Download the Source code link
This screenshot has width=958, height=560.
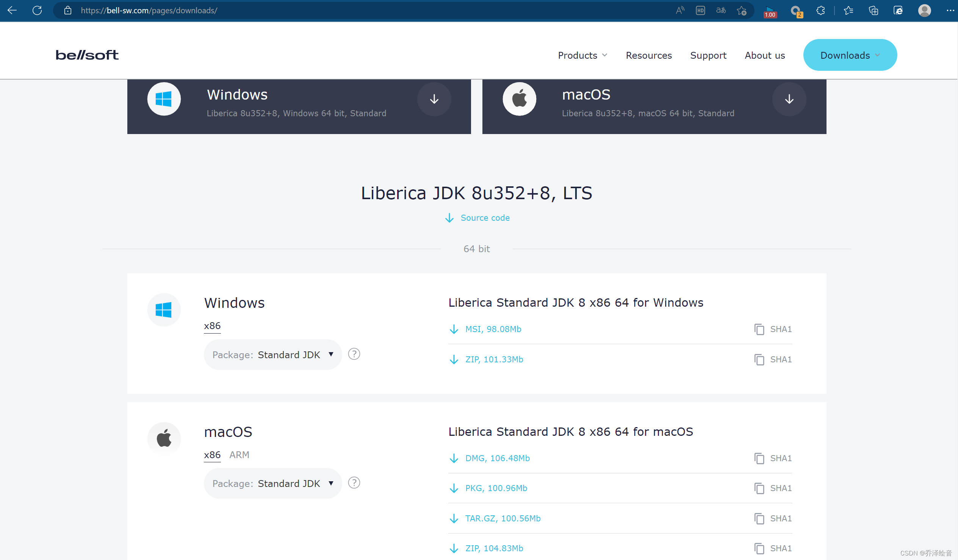click(484, 218)
